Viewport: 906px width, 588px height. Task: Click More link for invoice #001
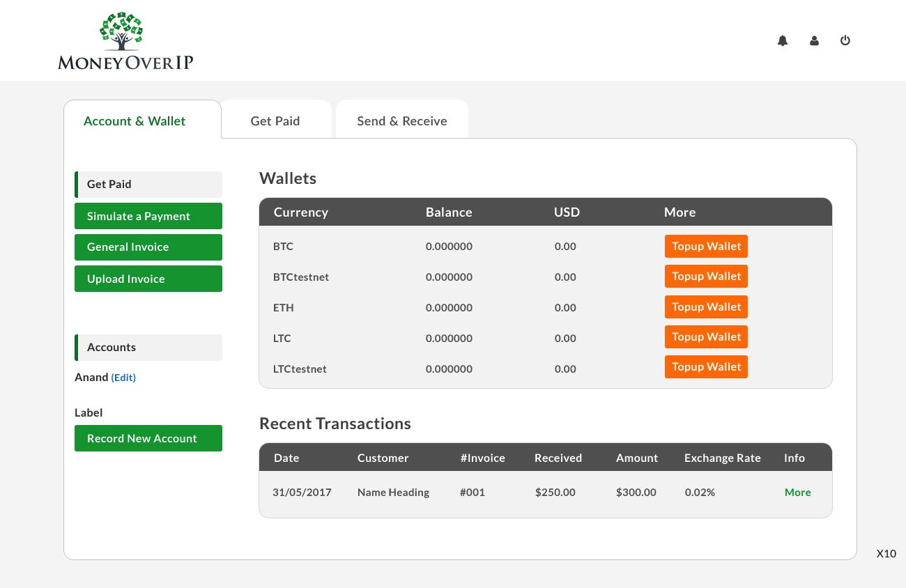point(797,493)
